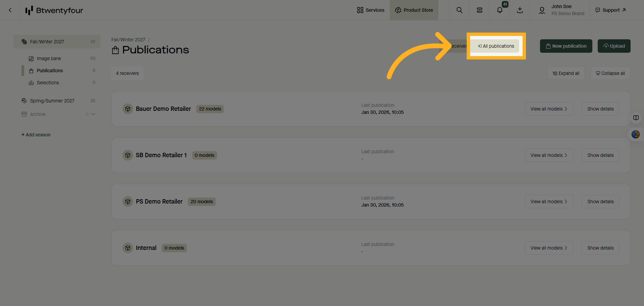This screenshot has height=306, width=644.
Task: Expand the Archive season section
Action: click(94, 114)
